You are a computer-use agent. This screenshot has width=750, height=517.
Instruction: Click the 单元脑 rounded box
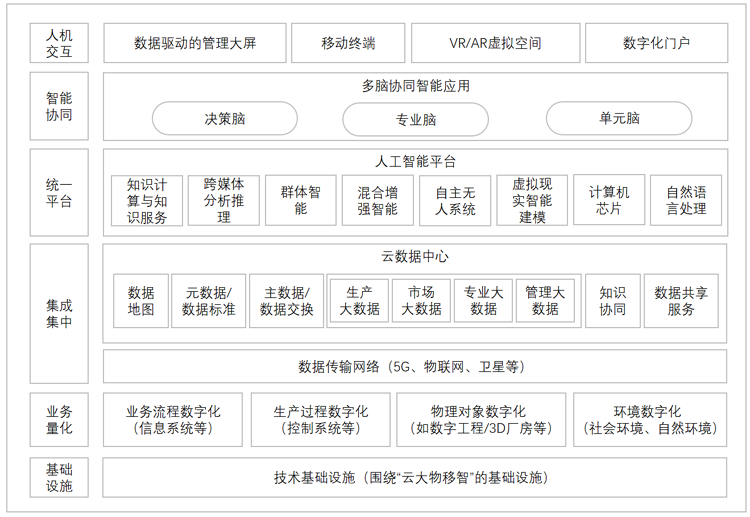pos(619,118)
